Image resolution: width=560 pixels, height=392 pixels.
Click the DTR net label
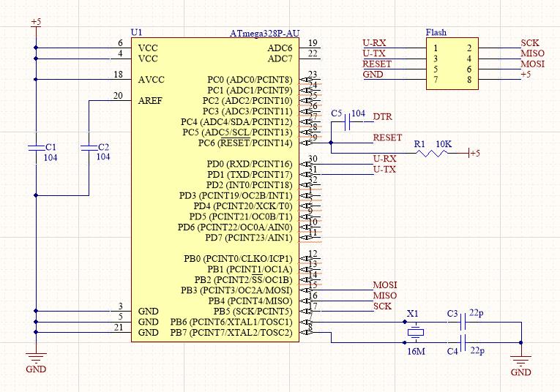tap(383, 116)
